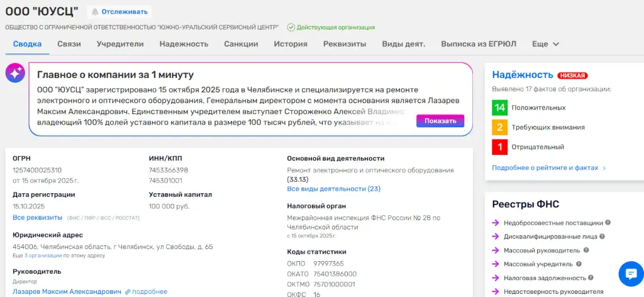644x297 pixels.
Task: Open the chat support bubble icon
Action: pos(631,274)
